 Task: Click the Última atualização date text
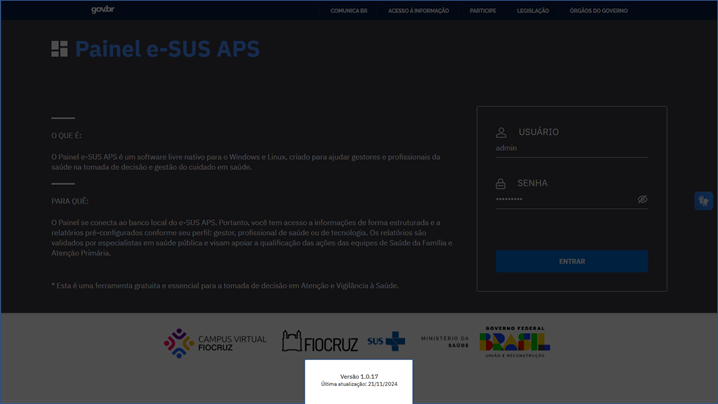(359, 384)
